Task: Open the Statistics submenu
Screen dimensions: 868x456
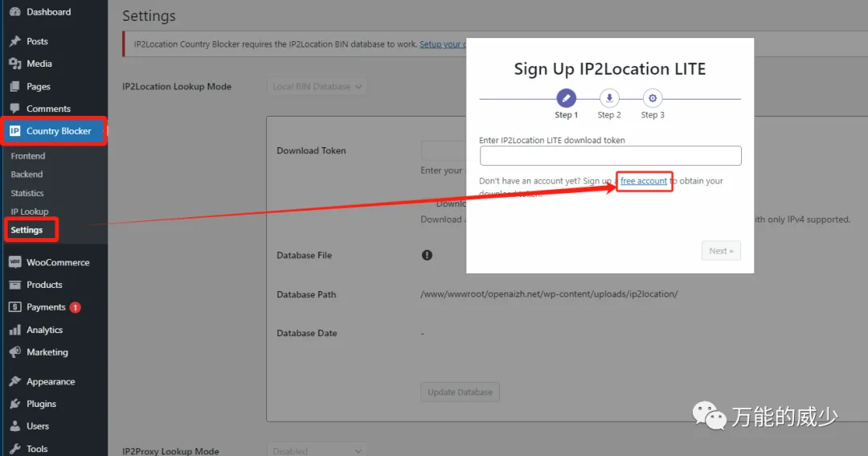Action: click(x=27, y=193)
